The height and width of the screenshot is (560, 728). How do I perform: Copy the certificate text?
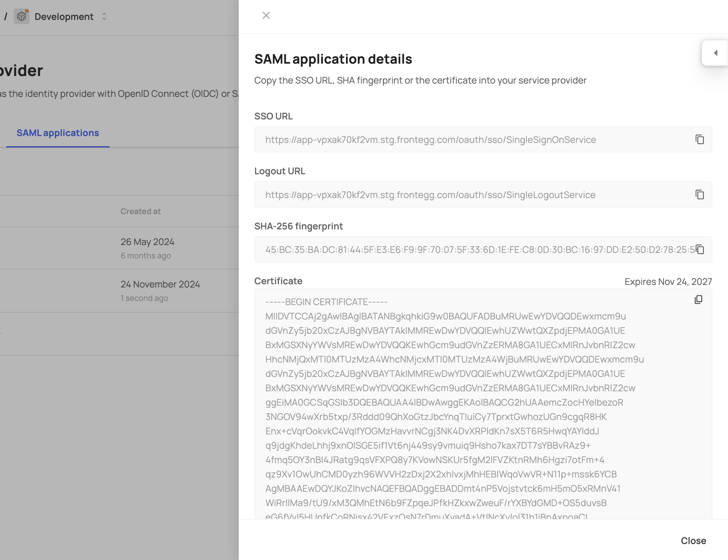click(698, 300)
